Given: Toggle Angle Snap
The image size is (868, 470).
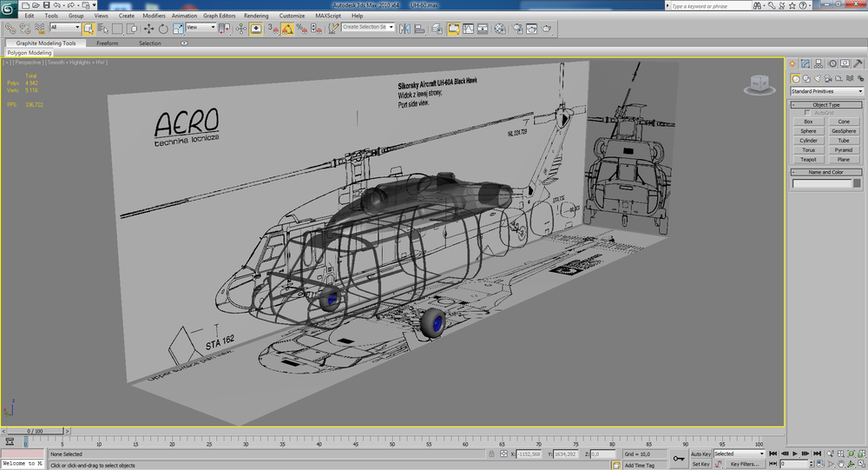Looking at the screenshot, I should tap(287, 29).
